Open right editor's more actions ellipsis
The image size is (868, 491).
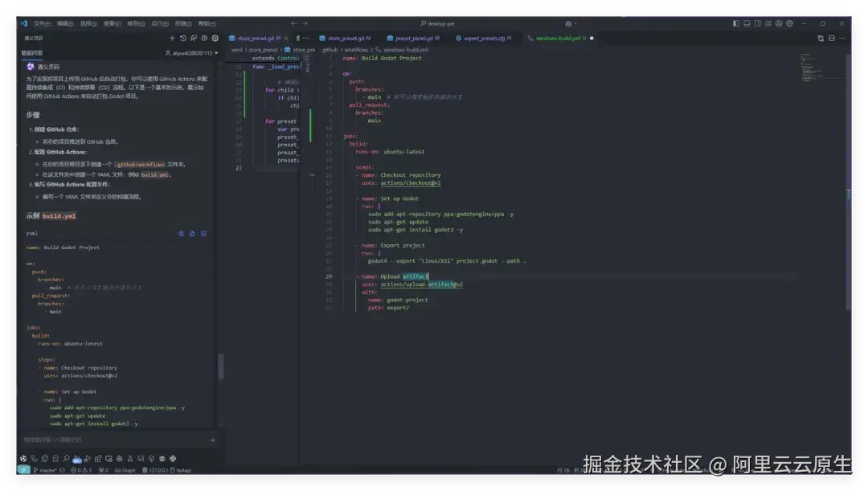pos(842,39)
